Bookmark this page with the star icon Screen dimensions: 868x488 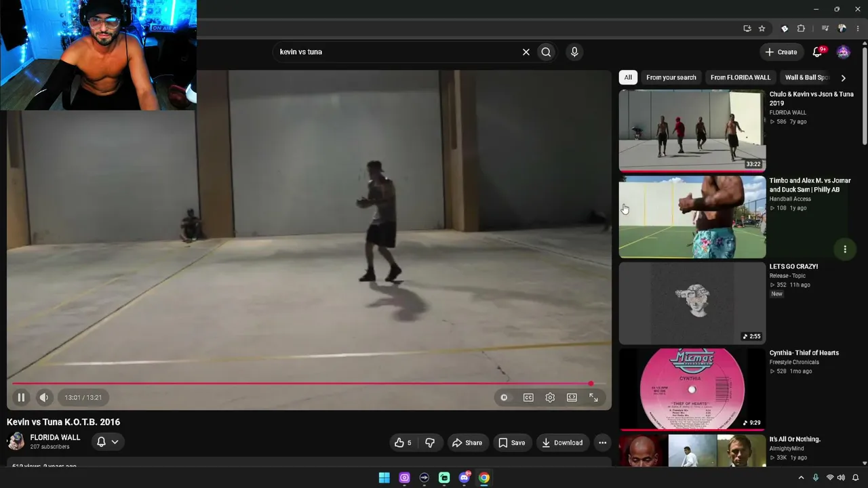point(762,28)
